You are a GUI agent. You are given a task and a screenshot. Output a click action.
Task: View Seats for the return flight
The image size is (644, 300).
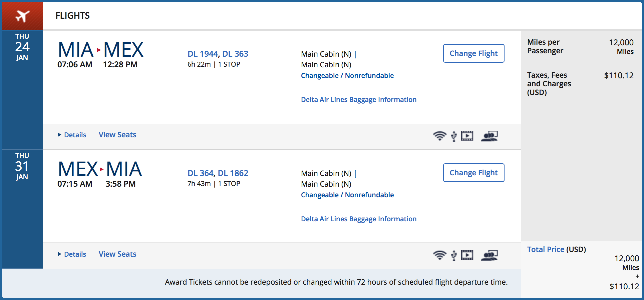(117, 254)
